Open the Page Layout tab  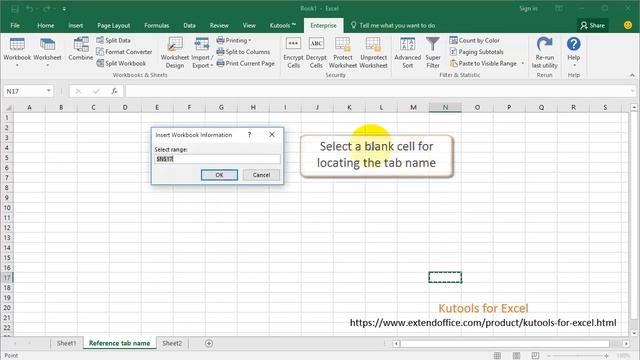coord(113,25)
